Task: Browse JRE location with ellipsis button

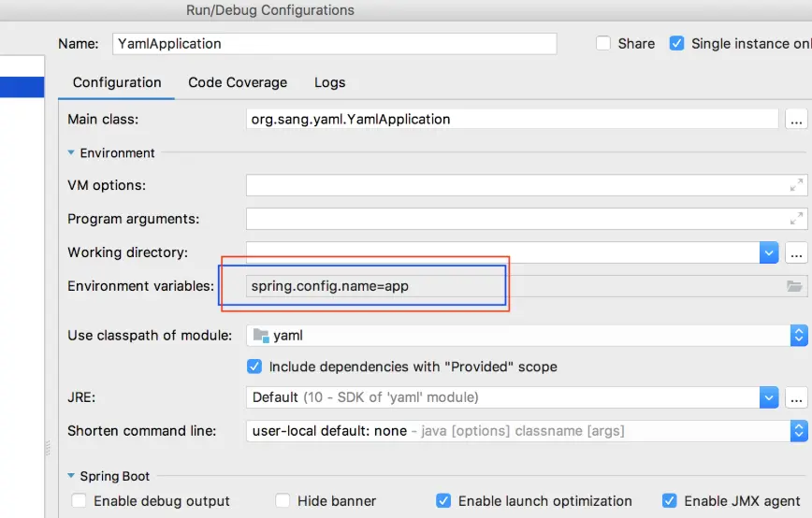Action: [796, 397]
